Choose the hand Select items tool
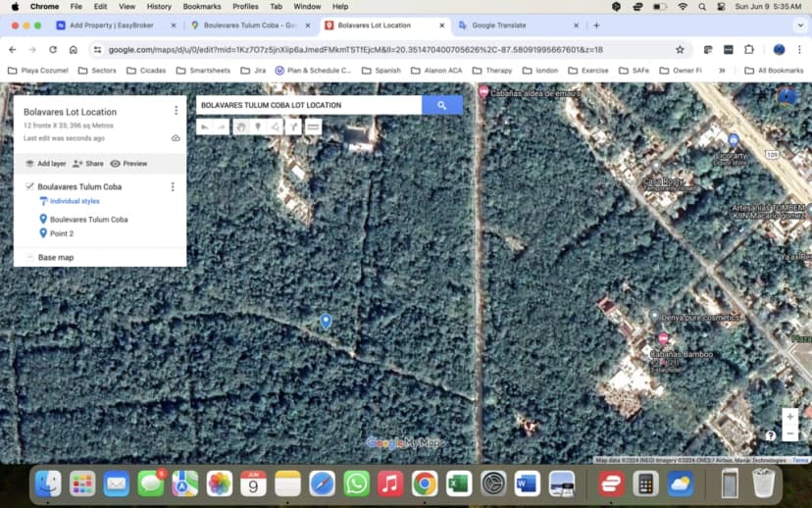The image size is (812, 508). coord(240,127)
